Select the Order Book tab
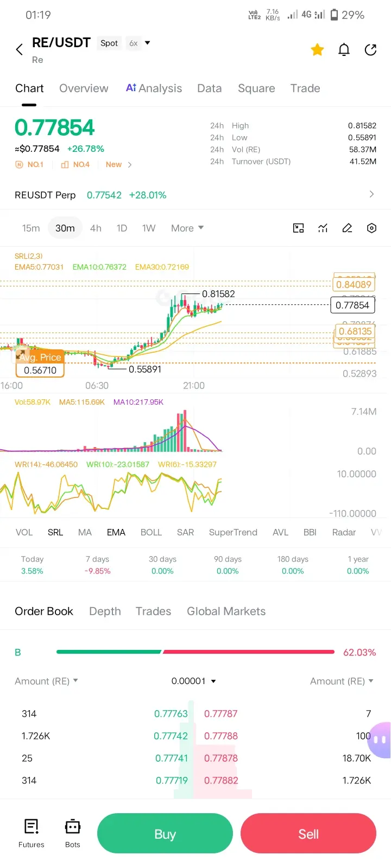Viewport: 391px width, 868px height. 44,611
